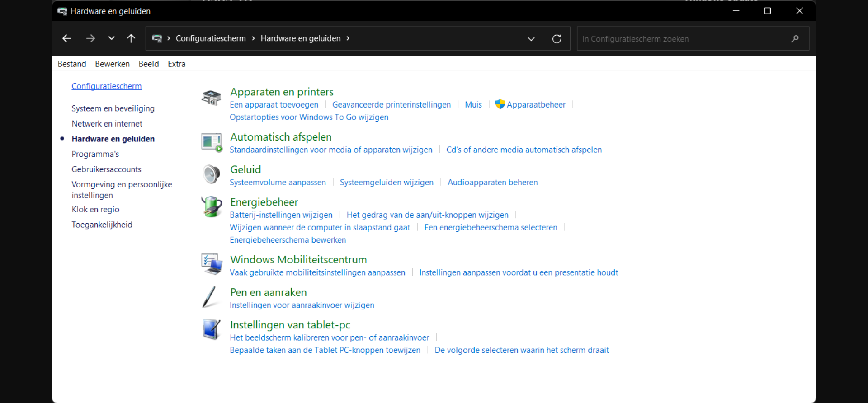Open the Apparaatbeheer link

(x=536, y=105)
